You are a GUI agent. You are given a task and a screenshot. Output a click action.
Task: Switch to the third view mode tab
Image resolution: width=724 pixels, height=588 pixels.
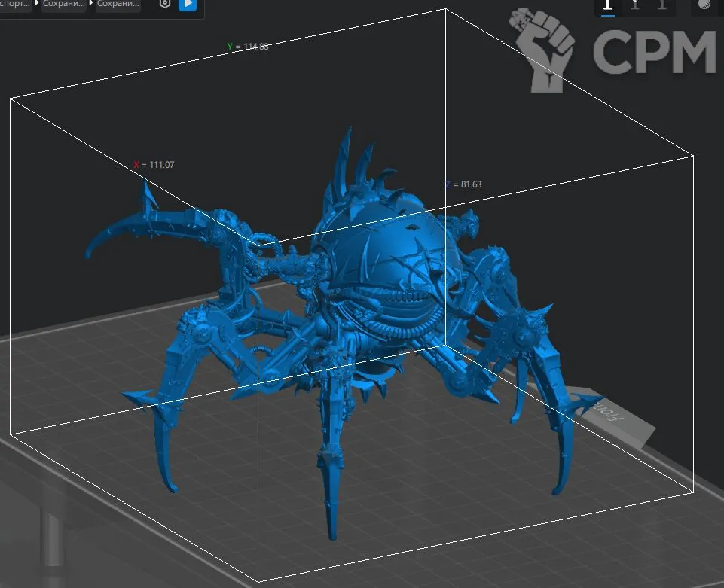pos(662,6)
